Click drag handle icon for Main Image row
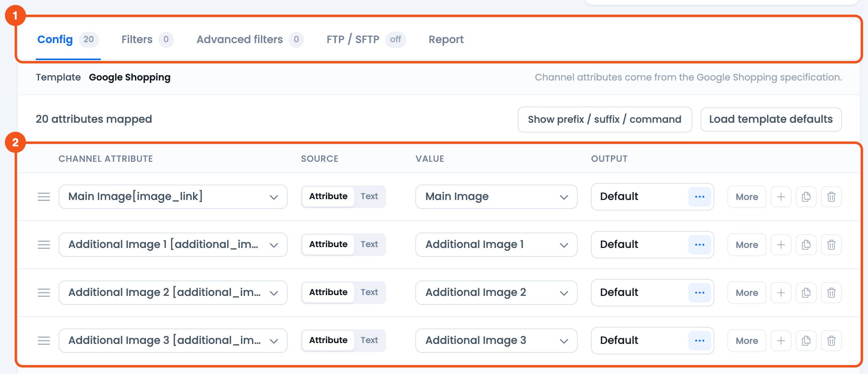Image resolution: width=868 pixels, height=374 pixels. tap(44, 197)
